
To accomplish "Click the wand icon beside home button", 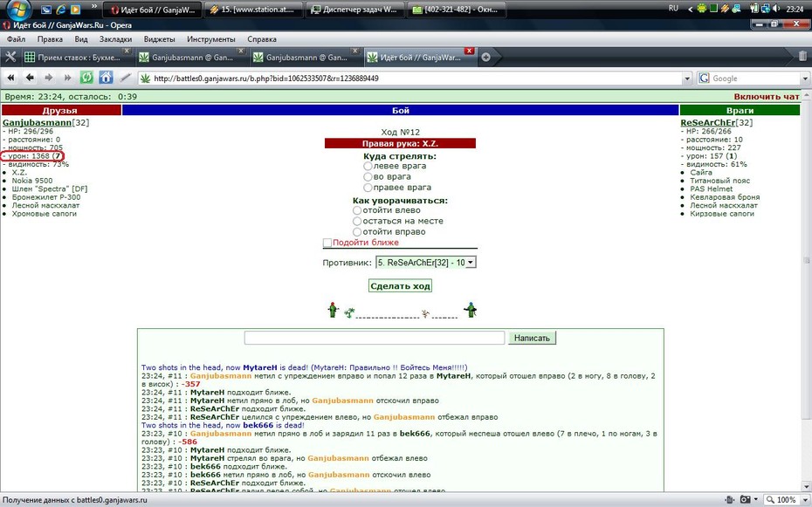I will click(x=126, y=79).
